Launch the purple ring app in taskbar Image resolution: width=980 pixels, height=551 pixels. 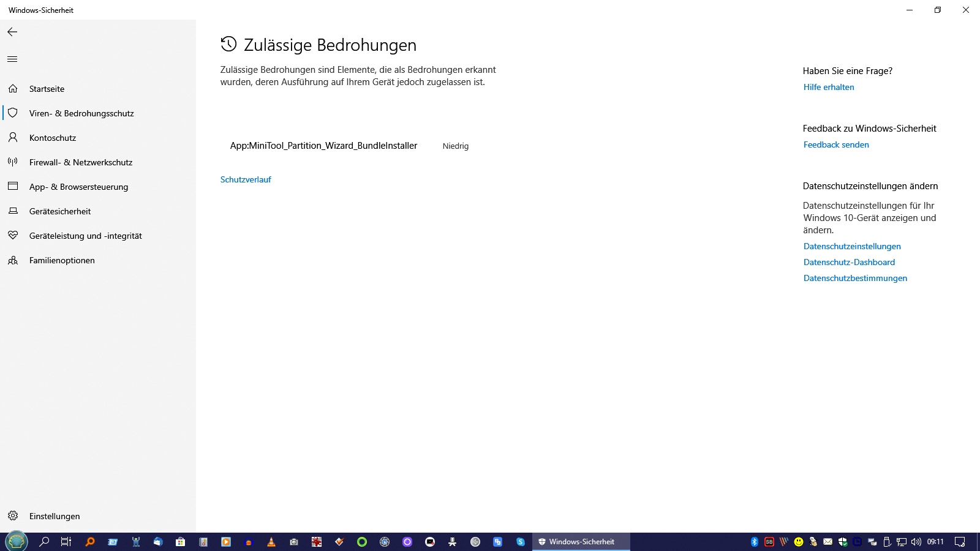[x=407, y=542]
